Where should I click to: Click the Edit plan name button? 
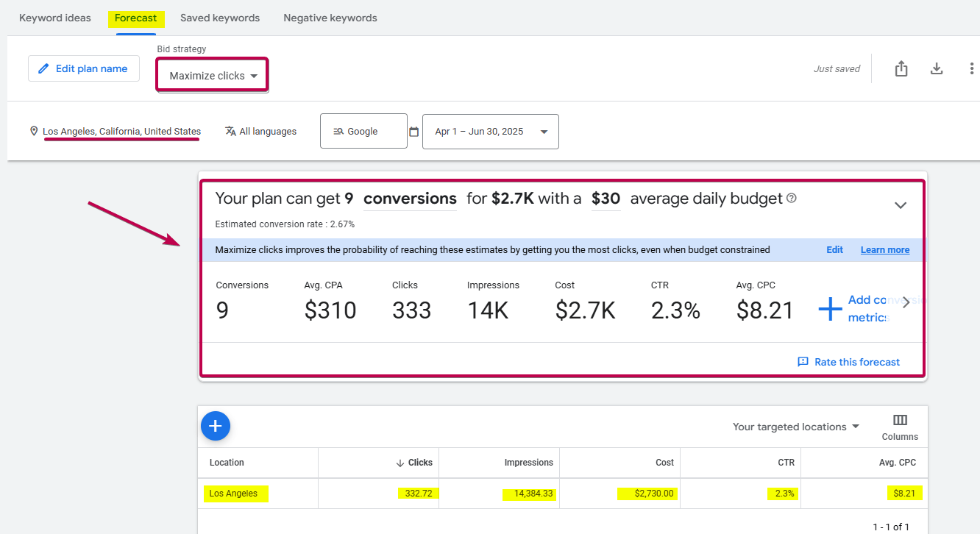tap(84, 68)
